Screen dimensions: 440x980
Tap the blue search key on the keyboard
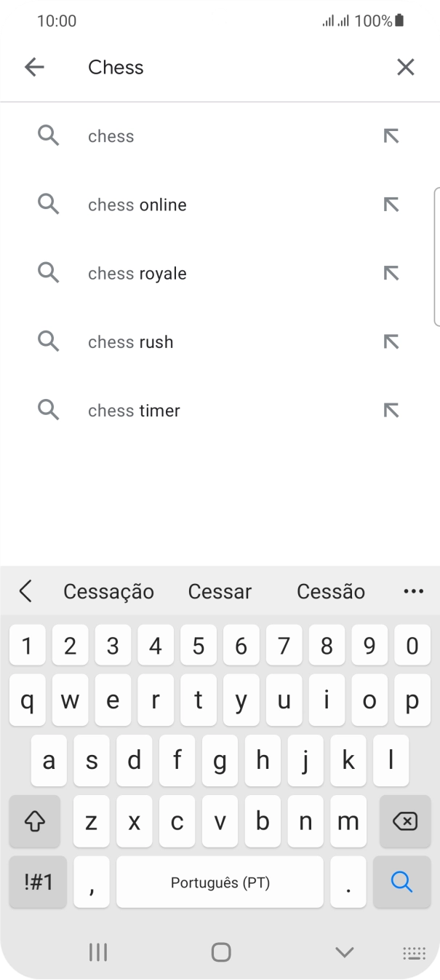[401, 882]
